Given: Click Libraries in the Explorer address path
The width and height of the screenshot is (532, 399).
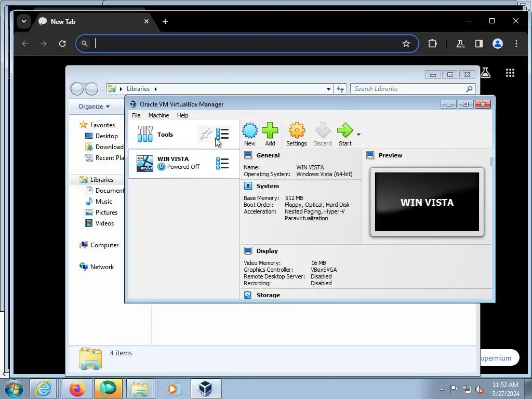Looking at the screenshot, I should pyautogui.click(x=138, y=89).
